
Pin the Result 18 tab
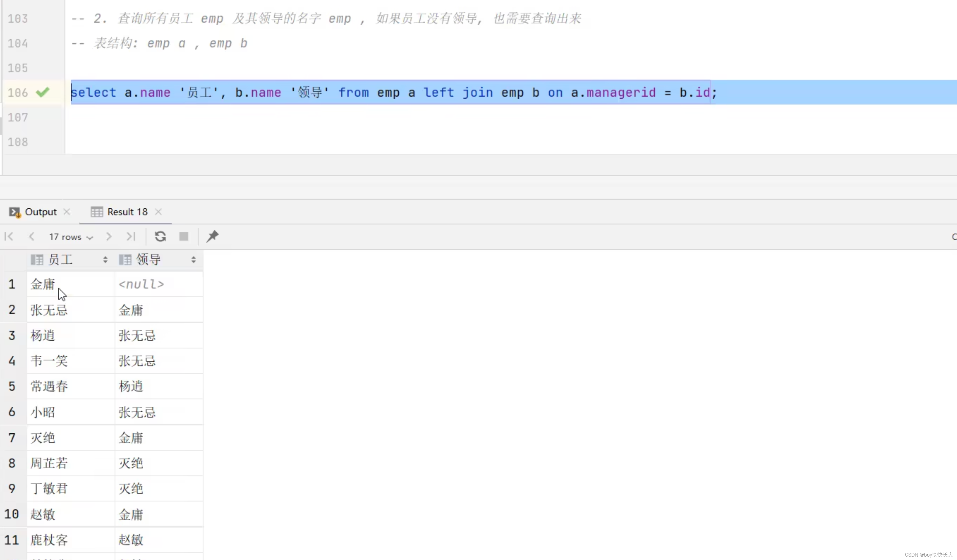coord(213,236)
